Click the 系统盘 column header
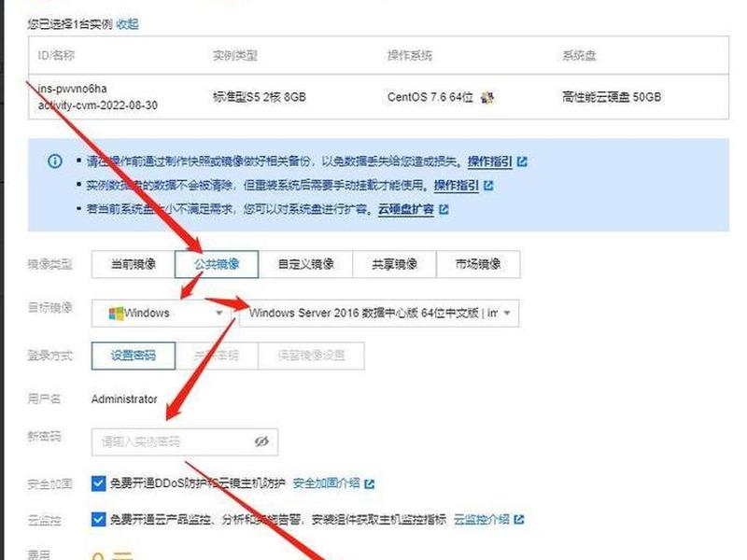 (579, 56)
